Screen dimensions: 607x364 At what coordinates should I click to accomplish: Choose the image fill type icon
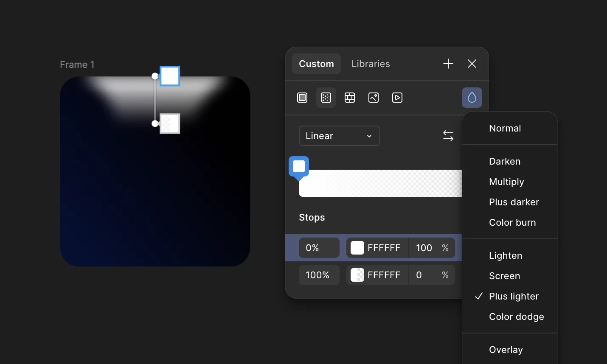click(x=374, y=98)
